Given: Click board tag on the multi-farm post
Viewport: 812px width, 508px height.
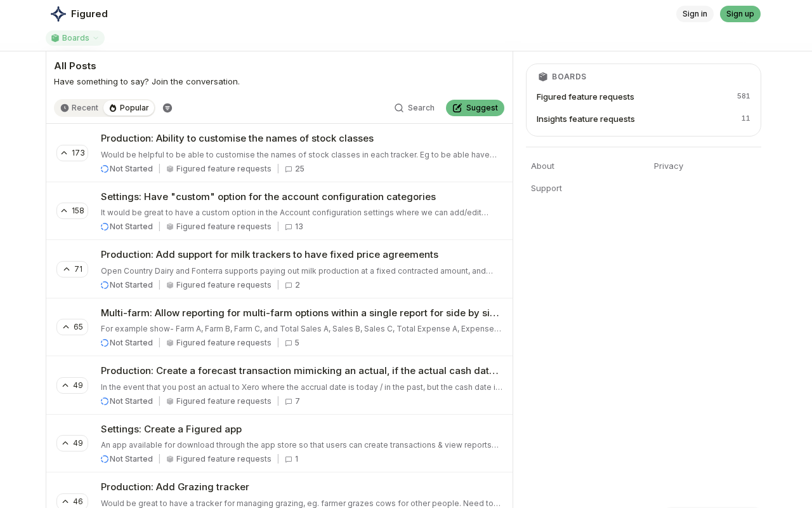Looking at the screenshot, I should coord(219,343).
